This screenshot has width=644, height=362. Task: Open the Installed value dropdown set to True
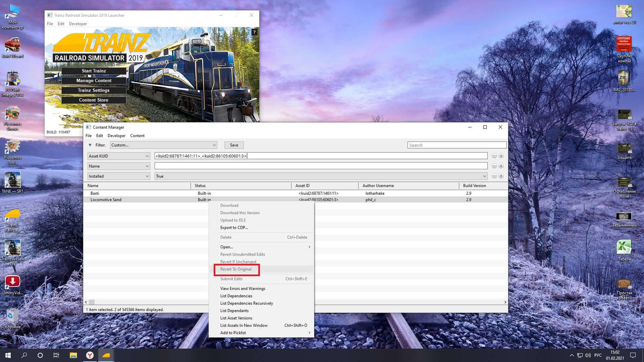(321, 176)
